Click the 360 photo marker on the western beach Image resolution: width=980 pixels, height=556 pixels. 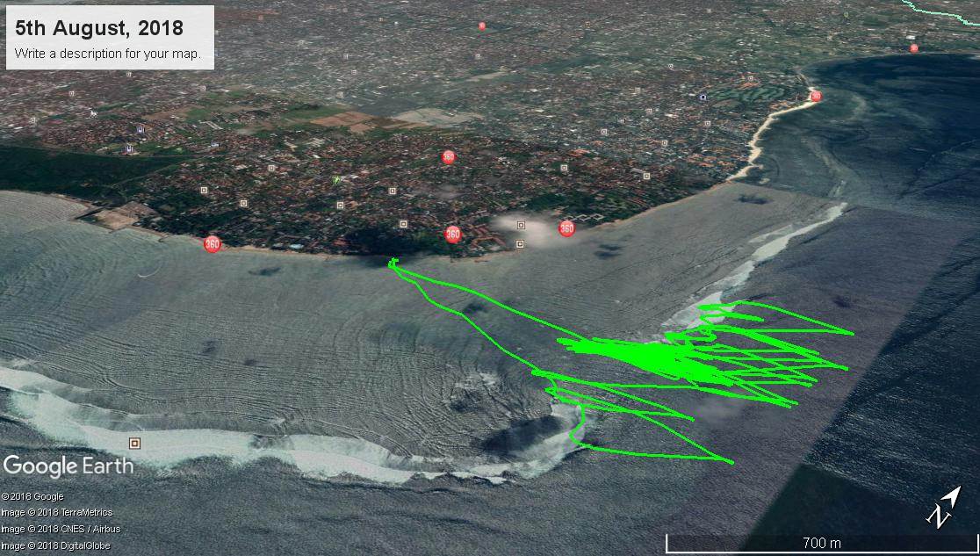pos(212,244)
